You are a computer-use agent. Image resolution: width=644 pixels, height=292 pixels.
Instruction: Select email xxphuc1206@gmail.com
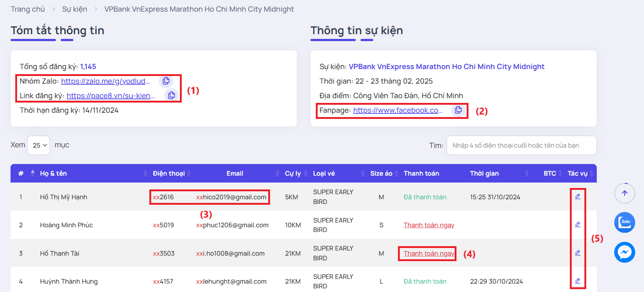pyautogui.click(x=232, y=225)
